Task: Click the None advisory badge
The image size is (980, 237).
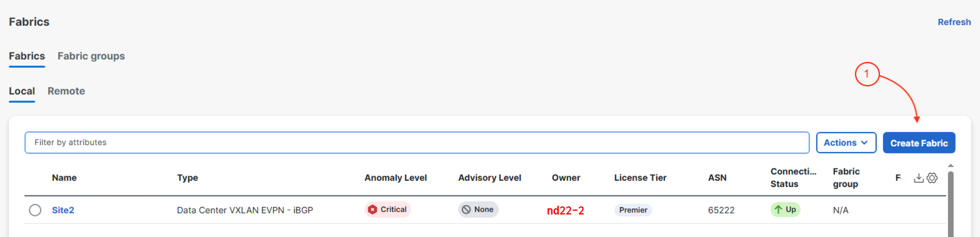Action: coord(478,209)
